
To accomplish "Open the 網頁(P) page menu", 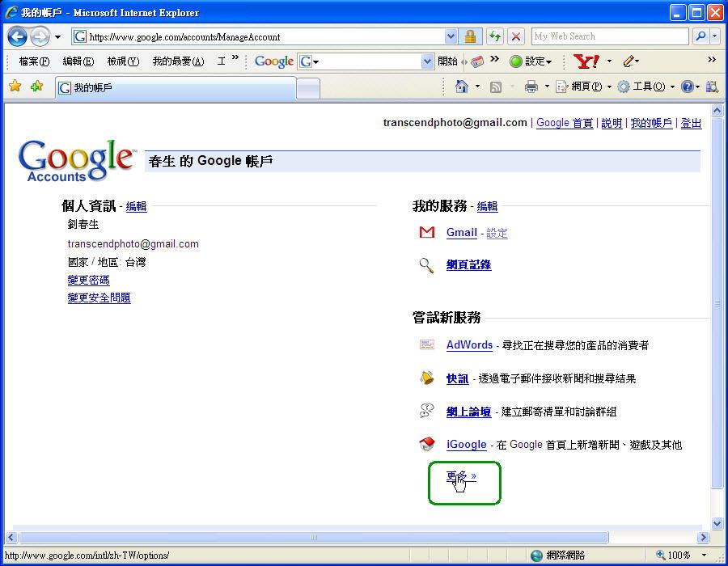I will click(584, 87).
